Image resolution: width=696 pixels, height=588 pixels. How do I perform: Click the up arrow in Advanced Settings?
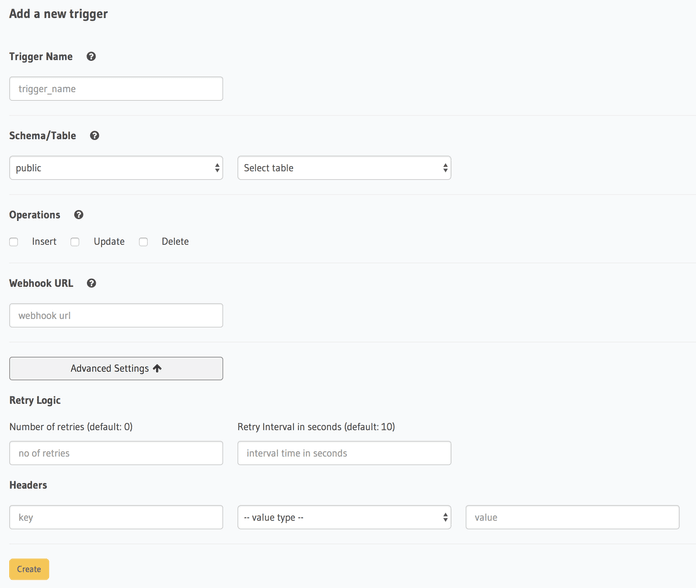click(158, 368)
